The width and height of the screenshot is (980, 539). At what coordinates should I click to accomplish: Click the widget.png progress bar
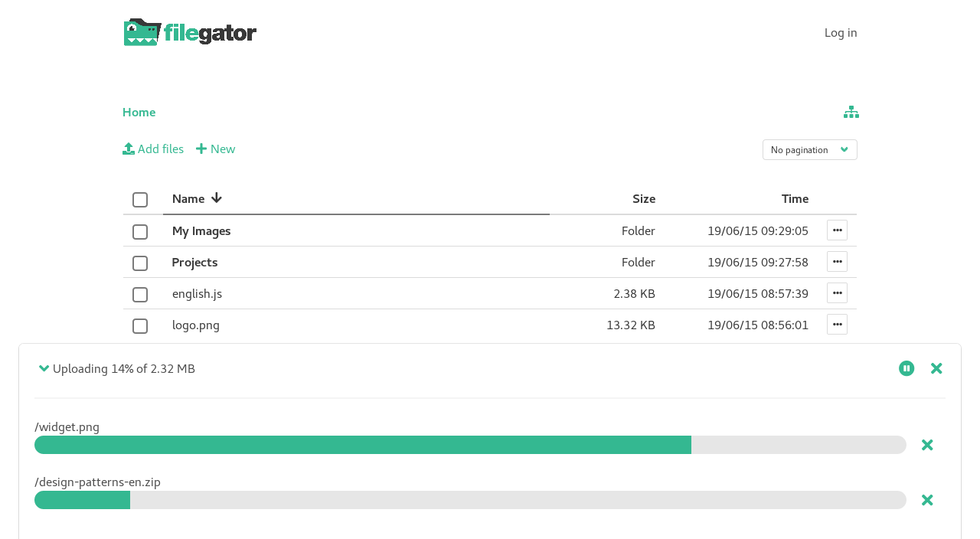coord(470,444)
